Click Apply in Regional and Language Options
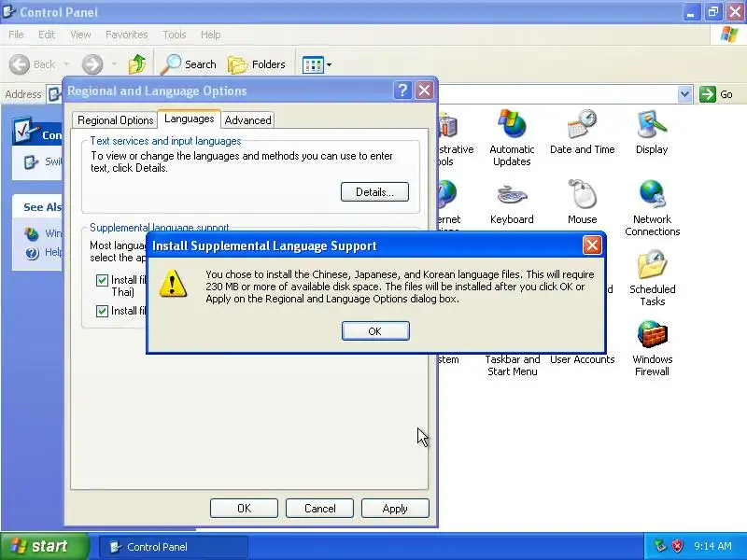The width and height of the screenshot is (747, 560). tap(395, 508)
